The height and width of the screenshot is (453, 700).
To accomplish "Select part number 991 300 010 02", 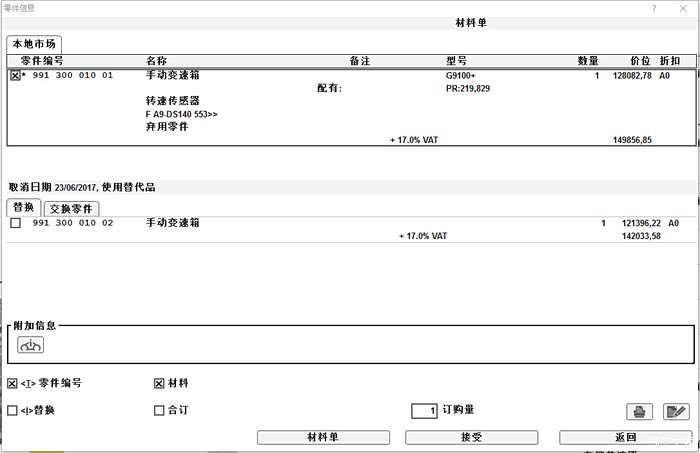I will tap(72, 223).
